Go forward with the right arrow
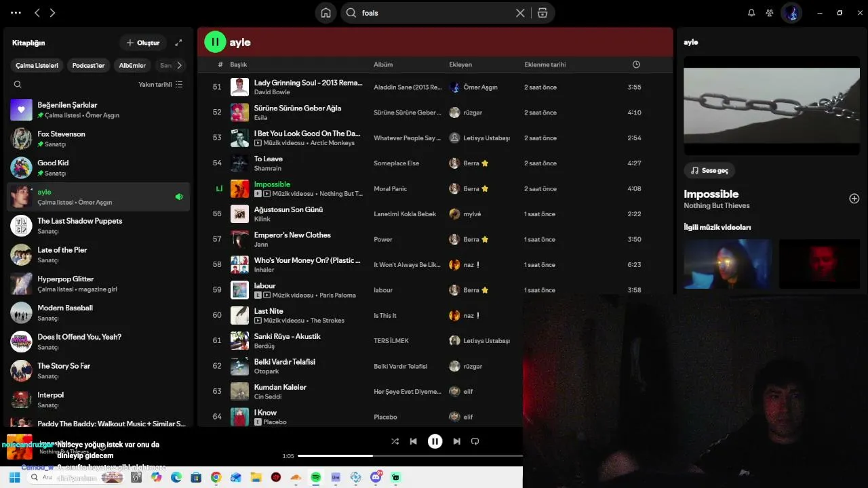The width and height of the screenshot is (868, 488). tap(52, 13)
